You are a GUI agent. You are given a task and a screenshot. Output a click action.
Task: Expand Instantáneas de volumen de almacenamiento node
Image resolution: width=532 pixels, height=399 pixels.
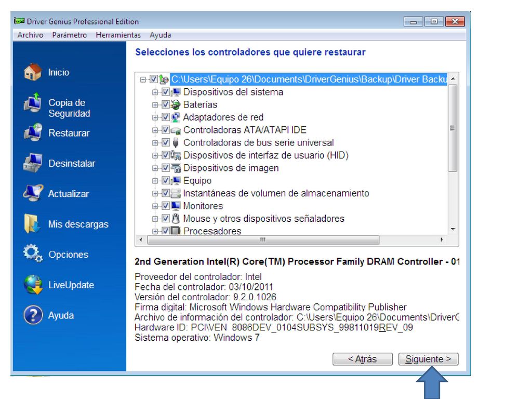[155, 194]
